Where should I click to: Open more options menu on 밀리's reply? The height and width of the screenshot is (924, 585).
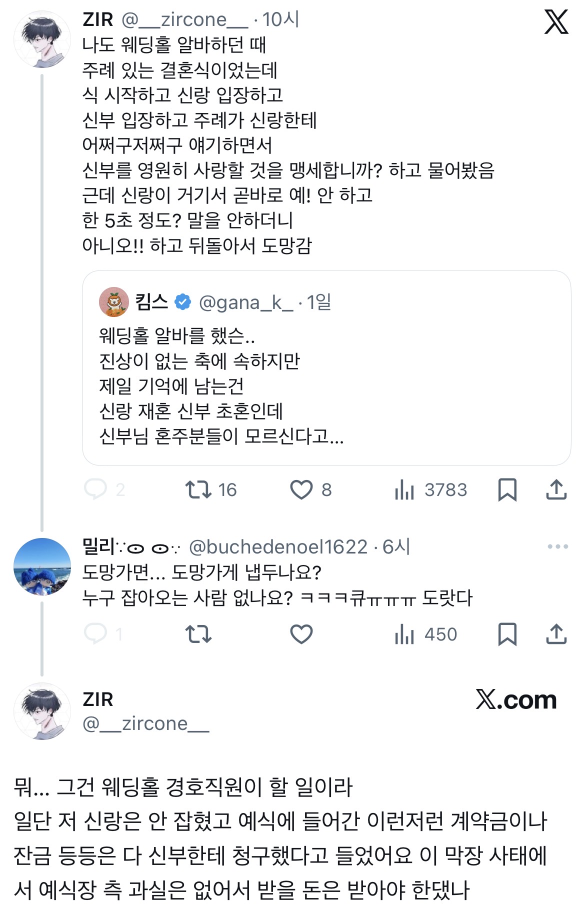point(557,546)
